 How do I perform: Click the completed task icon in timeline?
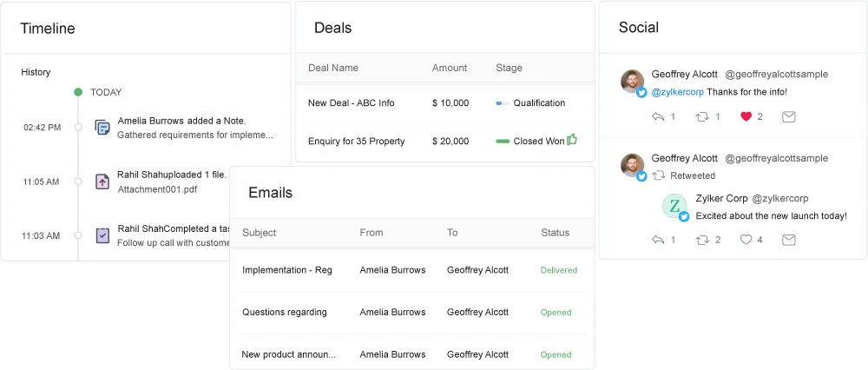click(x=102, y=235)
